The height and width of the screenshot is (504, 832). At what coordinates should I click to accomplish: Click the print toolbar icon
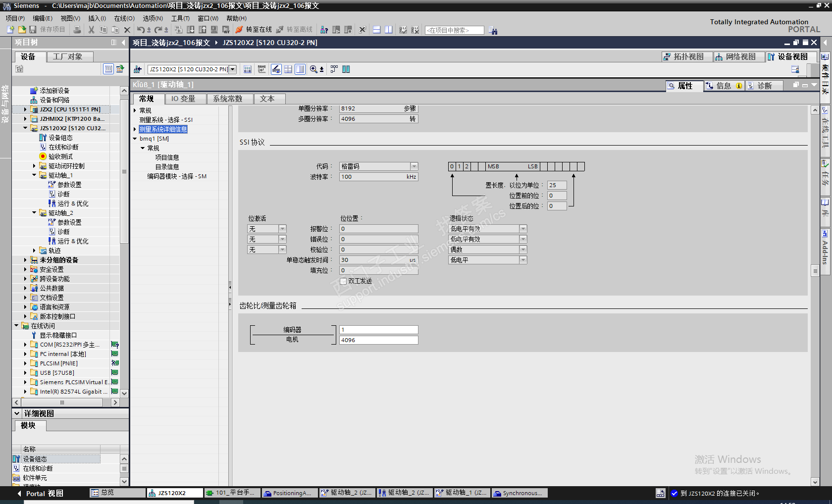(77, 30)
